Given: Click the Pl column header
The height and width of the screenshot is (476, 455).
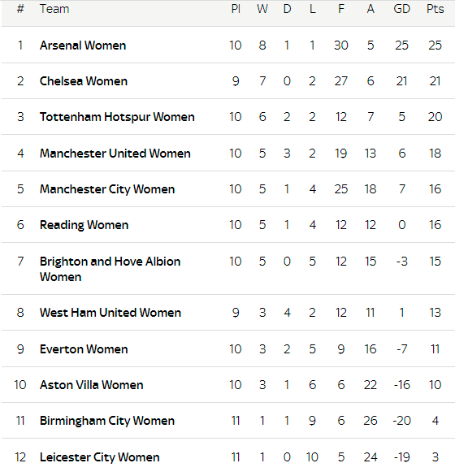Looking at the screenshot, I should pos(236,9).
